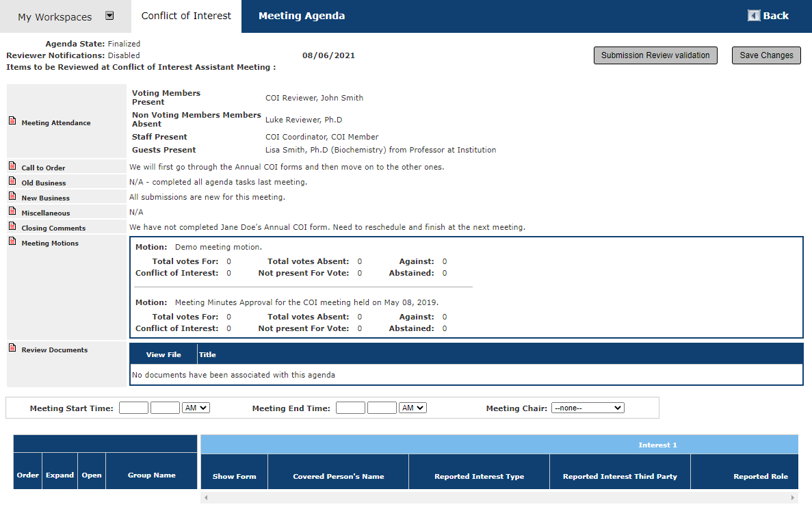Click the 'COI Reviewer, John Smith' text
The height and width of the screenshot is (511, 812).
pos(315,98)
